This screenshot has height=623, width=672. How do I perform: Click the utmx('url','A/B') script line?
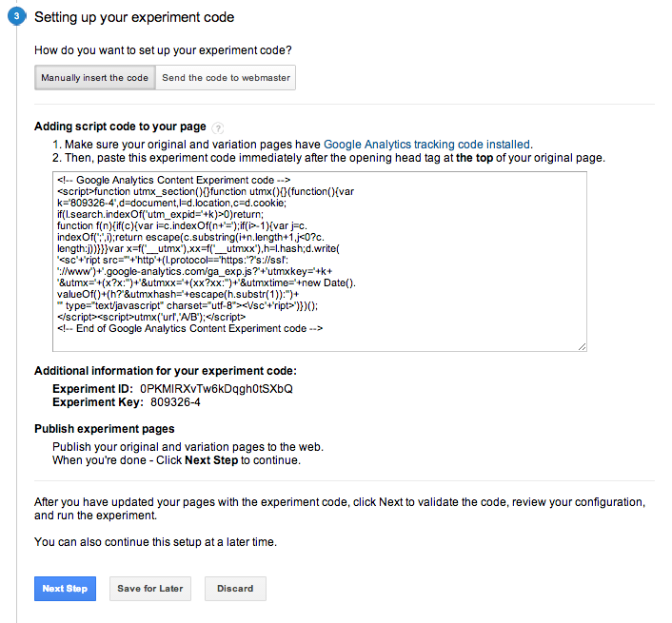tap(151, 318)
